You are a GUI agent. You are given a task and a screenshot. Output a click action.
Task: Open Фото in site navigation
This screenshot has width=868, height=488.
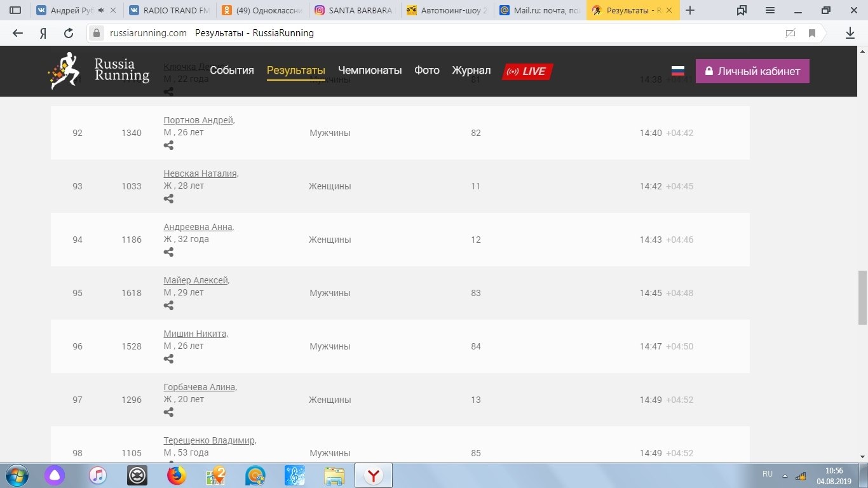(427, 71)
